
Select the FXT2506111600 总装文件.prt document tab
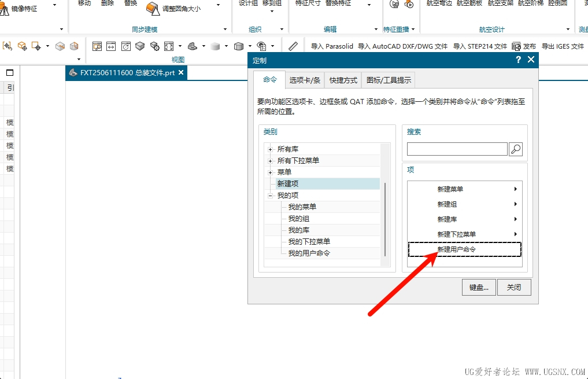tap(127, 73)
